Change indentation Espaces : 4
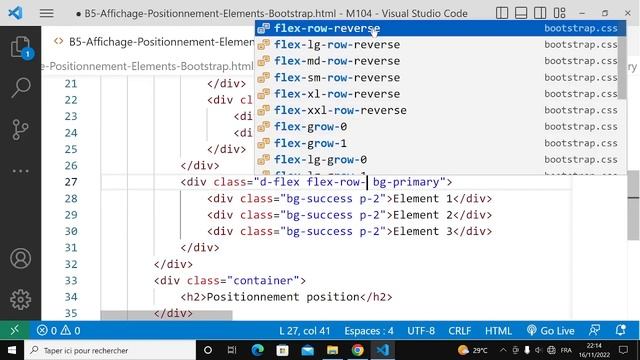The image size is (640, 360). (369, 331)
